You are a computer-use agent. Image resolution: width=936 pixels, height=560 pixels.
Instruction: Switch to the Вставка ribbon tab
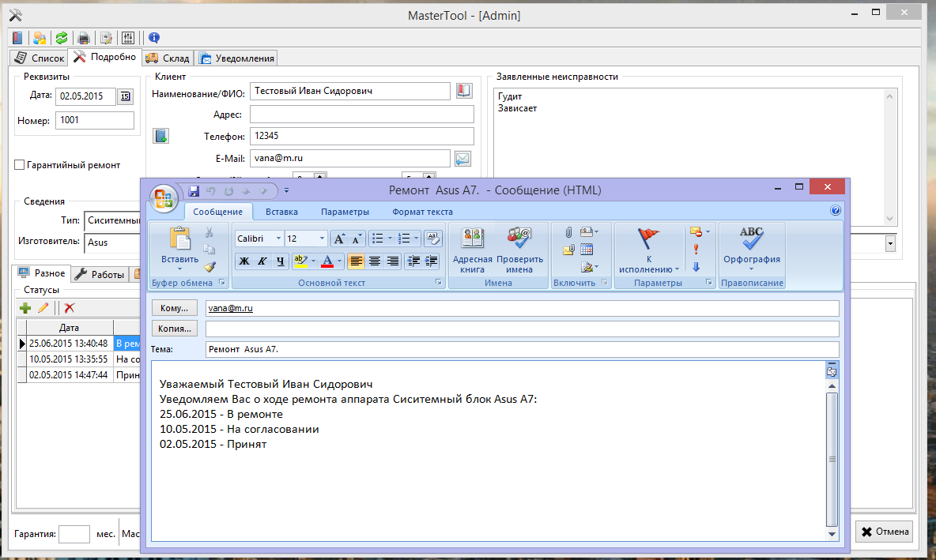pyautogui.click(x=281, y=212)
